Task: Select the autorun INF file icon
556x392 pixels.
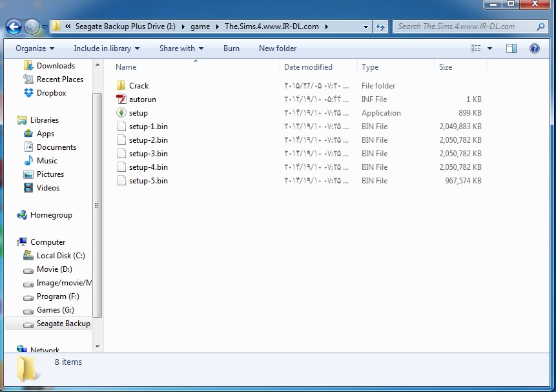Action: click(x=121, y=99)
